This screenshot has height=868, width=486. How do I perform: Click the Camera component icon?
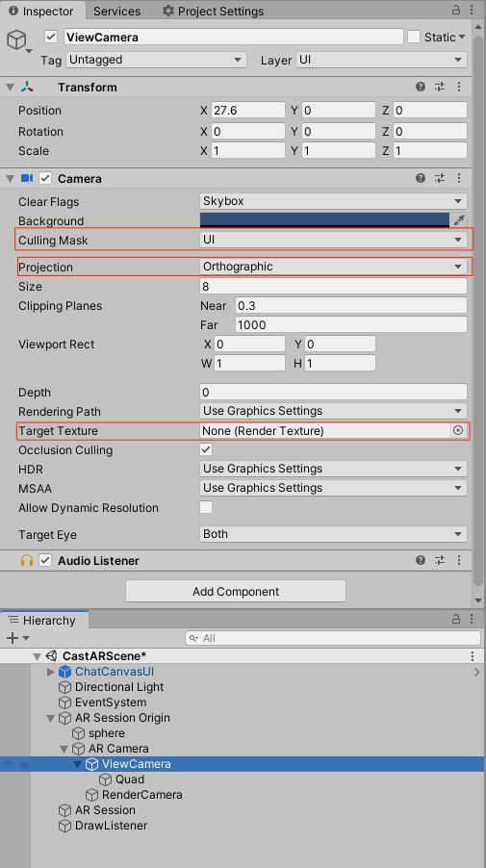(x=27, y=178)
